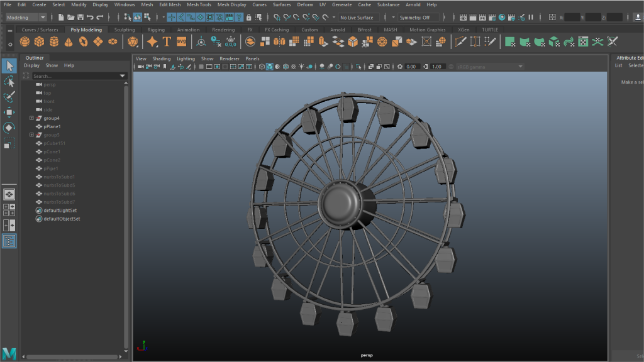Activate the Move tool in the toolbox

coord(9,112)
